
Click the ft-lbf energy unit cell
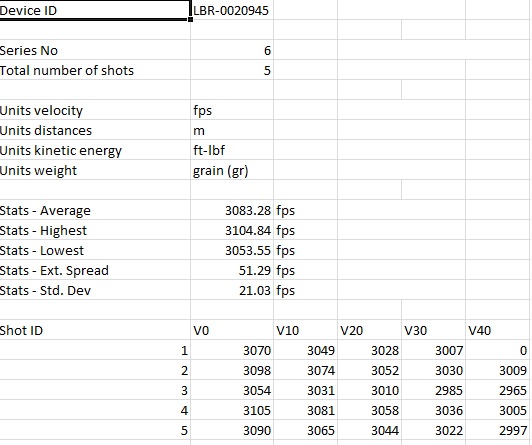[x=232, y=150]
